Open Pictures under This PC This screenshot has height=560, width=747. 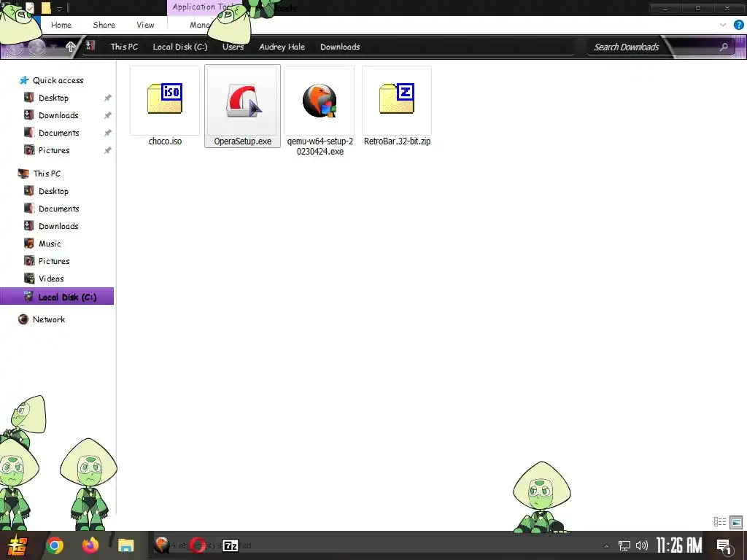point(54,262)
